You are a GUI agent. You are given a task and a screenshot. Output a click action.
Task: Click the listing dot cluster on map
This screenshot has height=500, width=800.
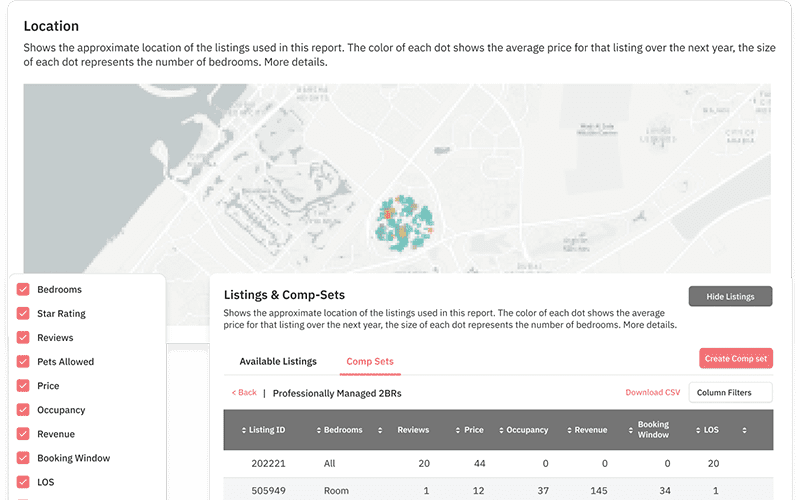tap(406, 219)
